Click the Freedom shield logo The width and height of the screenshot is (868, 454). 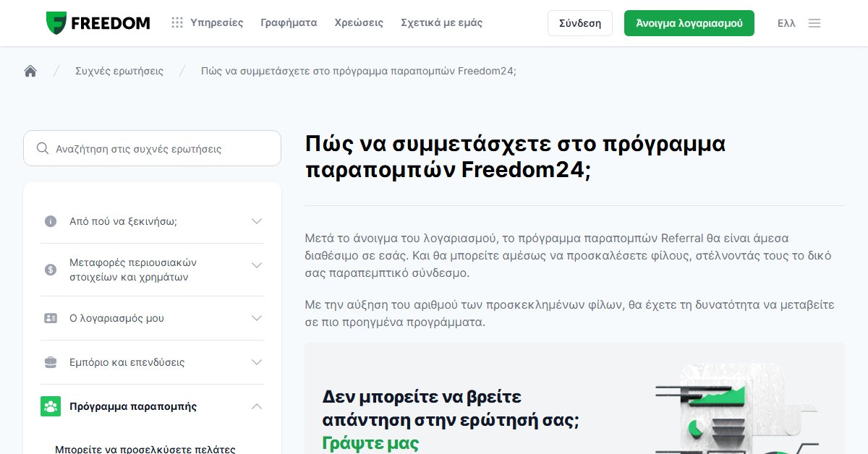56,23
